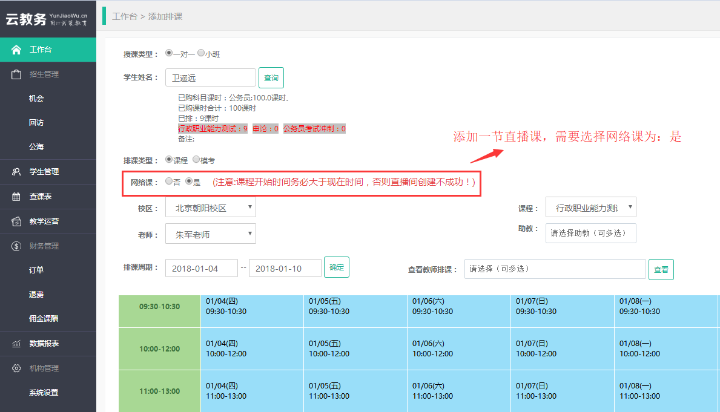Select 否 for the 网络课 option
The image size is (720, 412).
point(168,183)
